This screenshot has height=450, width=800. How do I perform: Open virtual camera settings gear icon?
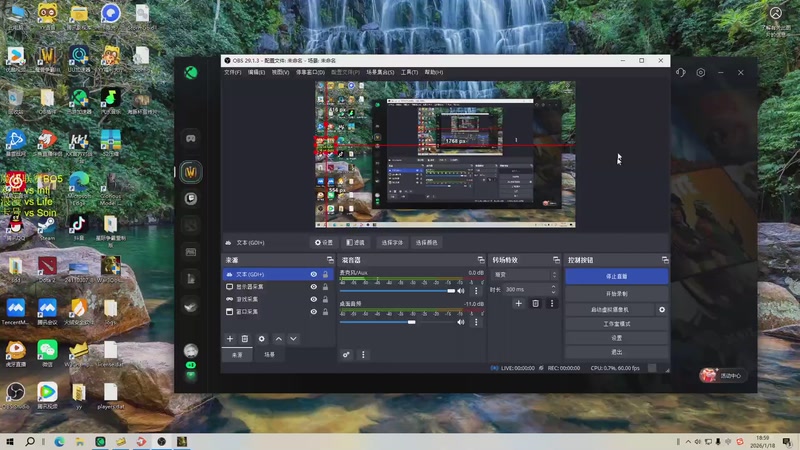661,310
